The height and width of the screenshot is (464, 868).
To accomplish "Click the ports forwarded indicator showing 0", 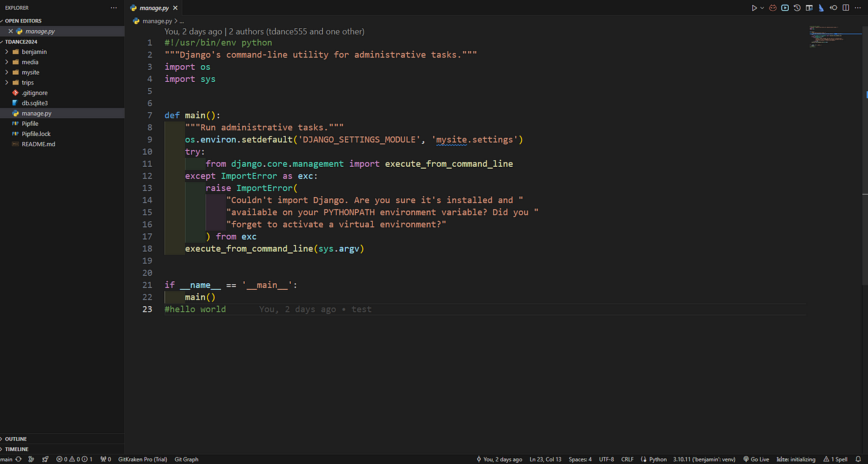I will (x=105, y=459).
